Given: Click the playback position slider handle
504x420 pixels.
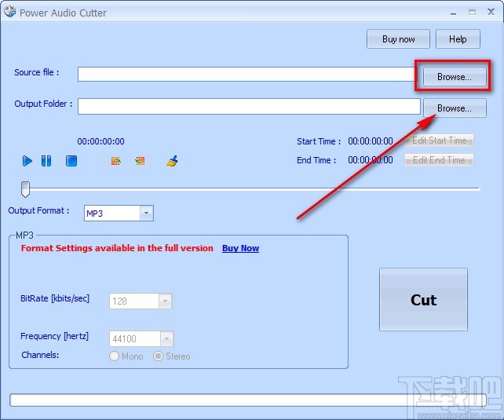Looking at the screenshot, I should pyautogui.click(x=25, y=189).
